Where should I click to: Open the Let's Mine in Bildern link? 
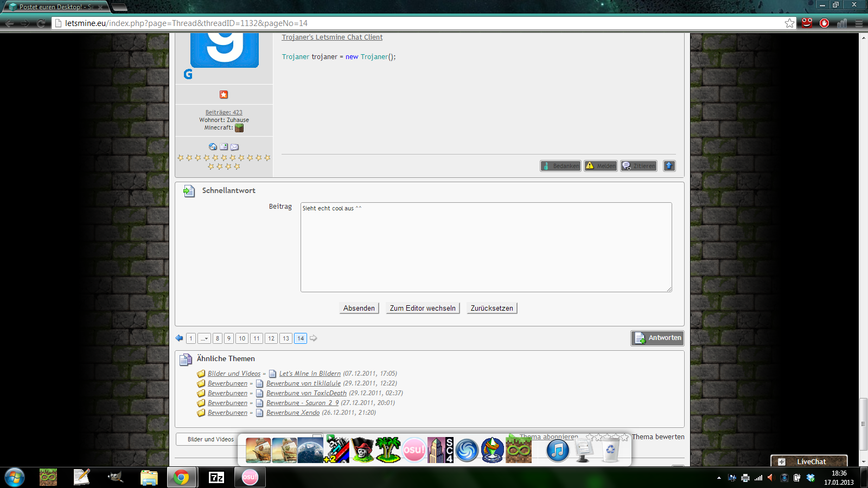[310, 374]
